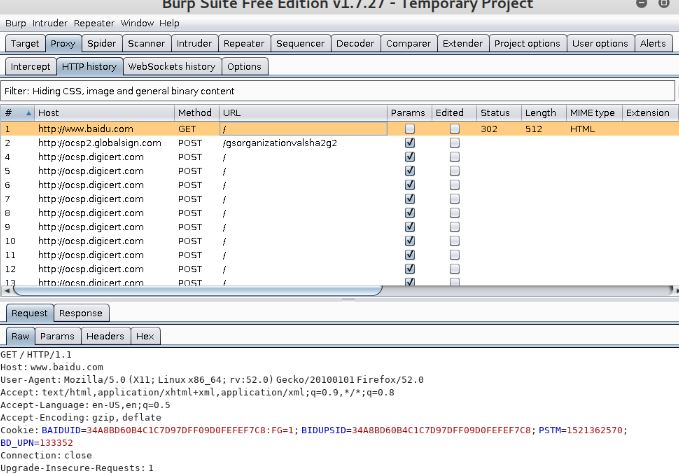Toggle Edited checkbox for ocsp2.globalsign.com row
679x474 pixels.
tap(455, 143)
